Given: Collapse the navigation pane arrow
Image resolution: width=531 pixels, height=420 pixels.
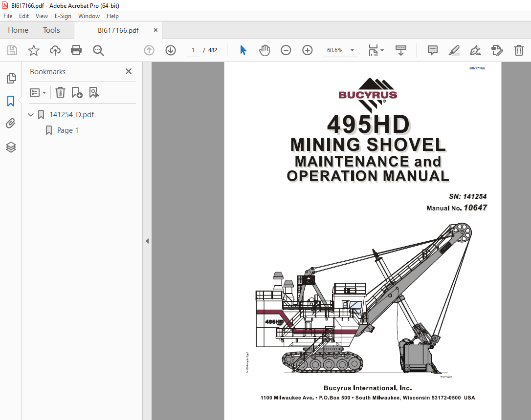Looking at the screenshot, I should [147, 241].
